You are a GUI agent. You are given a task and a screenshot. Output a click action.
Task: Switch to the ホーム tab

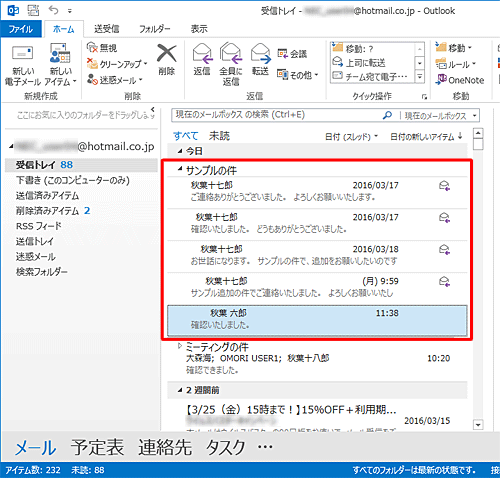(x=64, y=29)
